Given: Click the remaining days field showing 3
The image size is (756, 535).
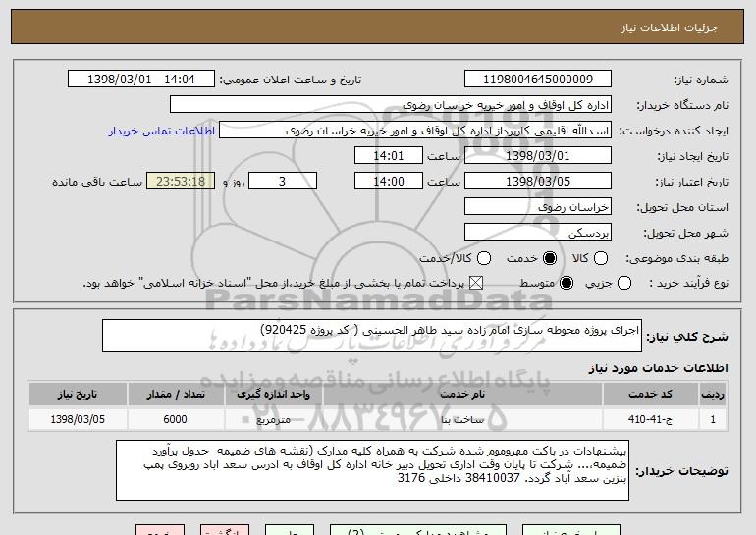Looking at the screenshot, I should click(283, 182).
